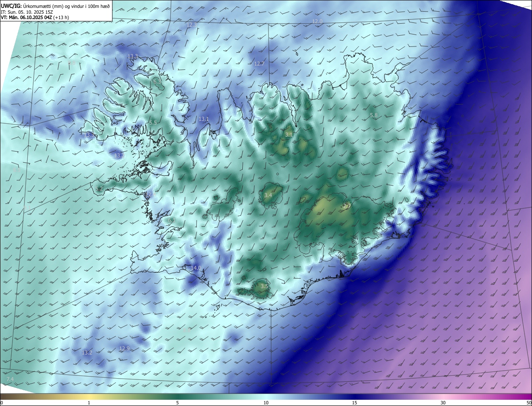The image size is (532, 406).
Task: Click the 12.4 value label on the map
Action: pos(150,194)
